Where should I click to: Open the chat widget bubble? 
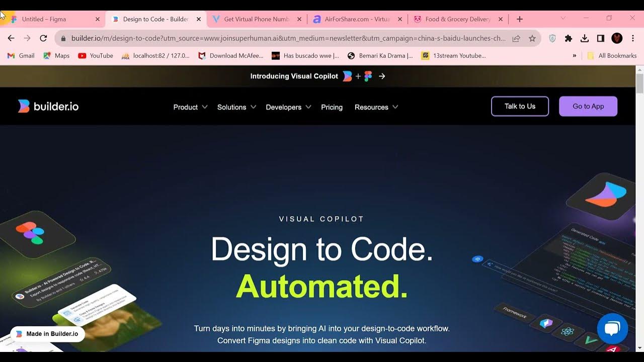tap(612, 329)
